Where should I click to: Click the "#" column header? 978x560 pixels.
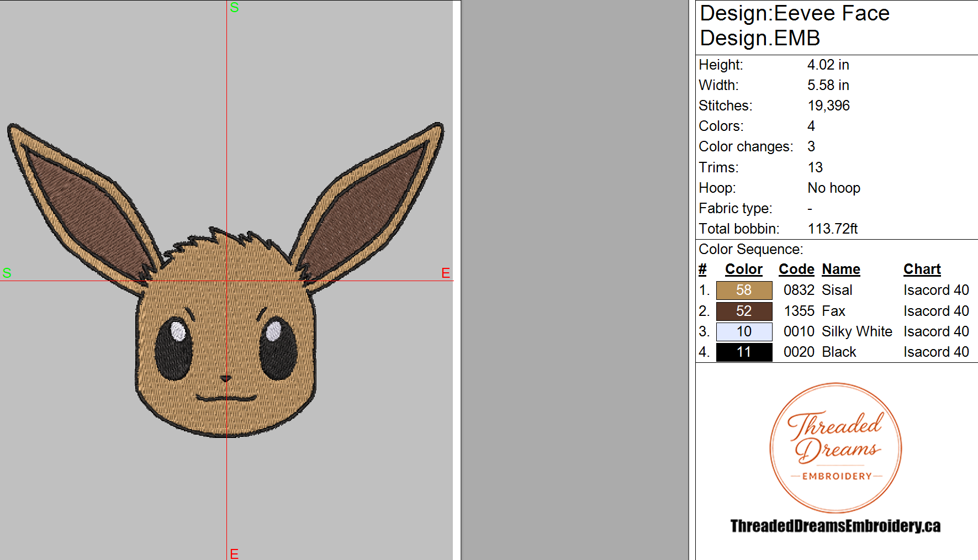pos(702,269)
